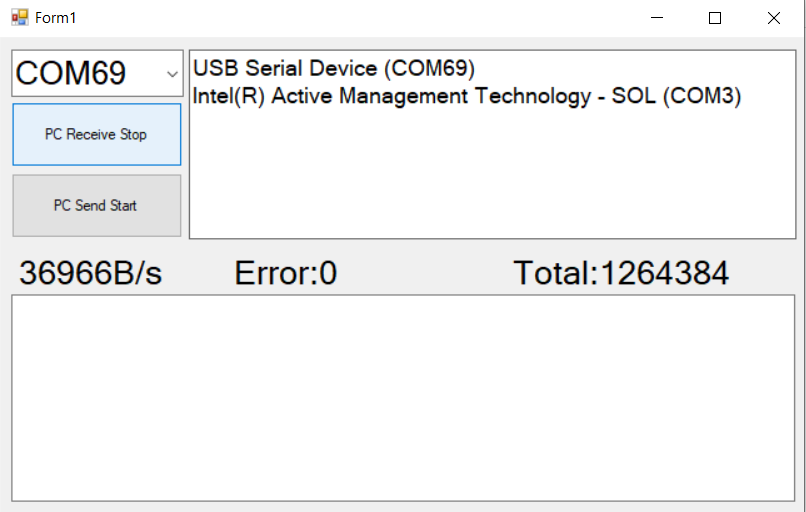
Task: Click the gray gap between Error and Total labels
Action: (x=426, y=272)
